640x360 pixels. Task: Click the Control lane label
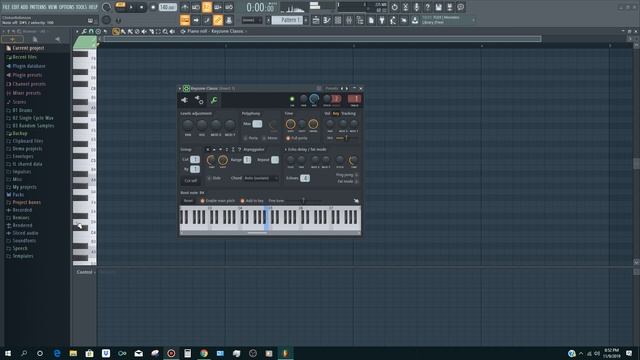click(x=84, y=272)
